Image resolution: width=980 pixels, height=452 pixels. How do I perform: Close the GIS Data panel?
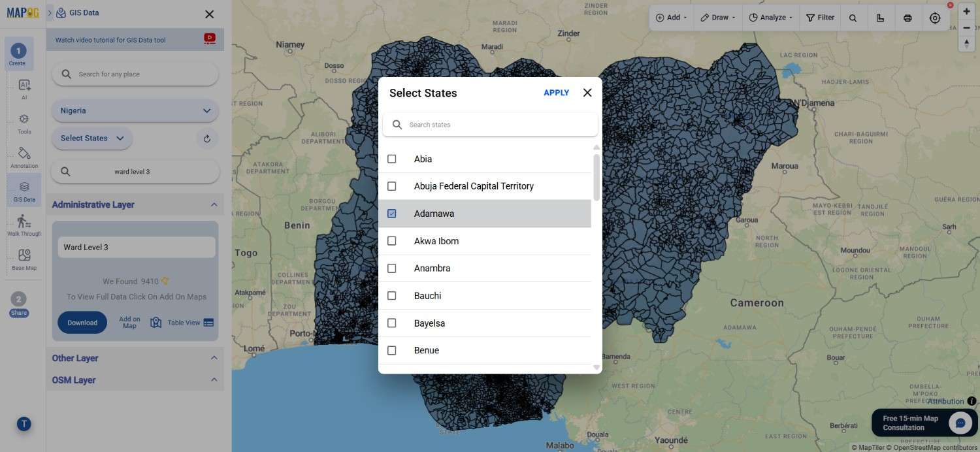pyautogui.click(x=209, y=14)
